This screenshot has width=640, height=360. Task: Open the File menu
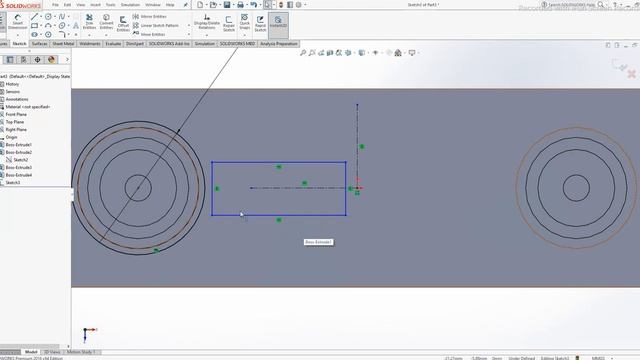[56, 5]
